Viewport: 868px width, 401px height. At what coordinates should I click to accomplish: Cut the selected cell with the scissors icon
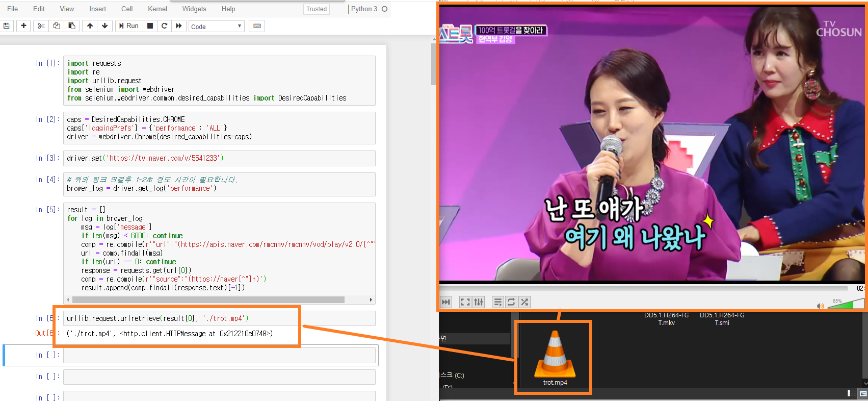pyautogui.click(x=41, y=26)
